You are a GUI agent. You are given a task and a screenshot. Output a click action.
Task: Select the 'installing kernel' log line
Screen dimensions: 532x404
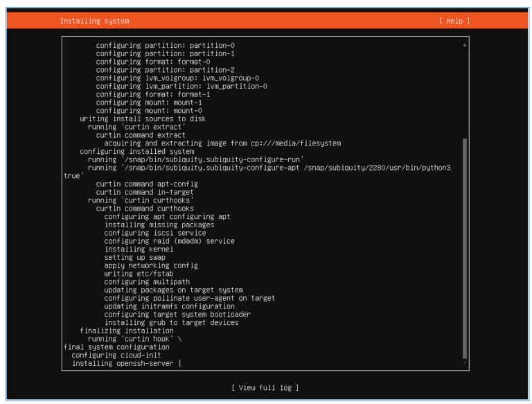139,249
